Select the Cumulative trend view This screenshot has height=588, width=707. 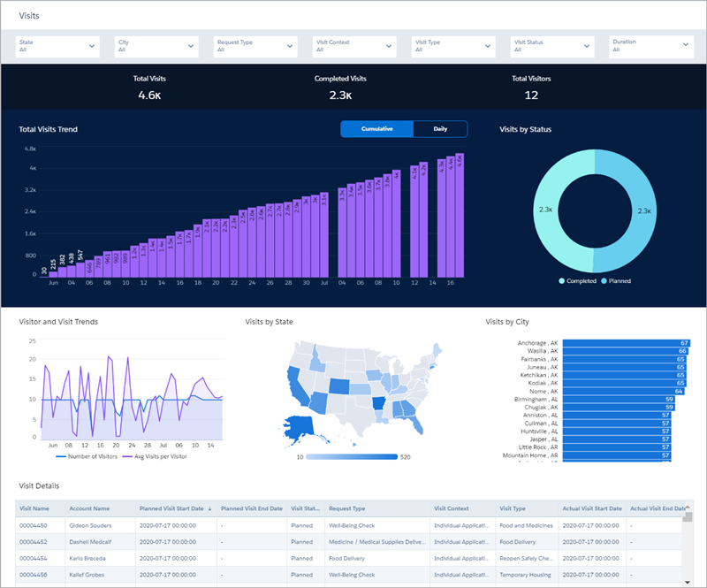(376, 129)
